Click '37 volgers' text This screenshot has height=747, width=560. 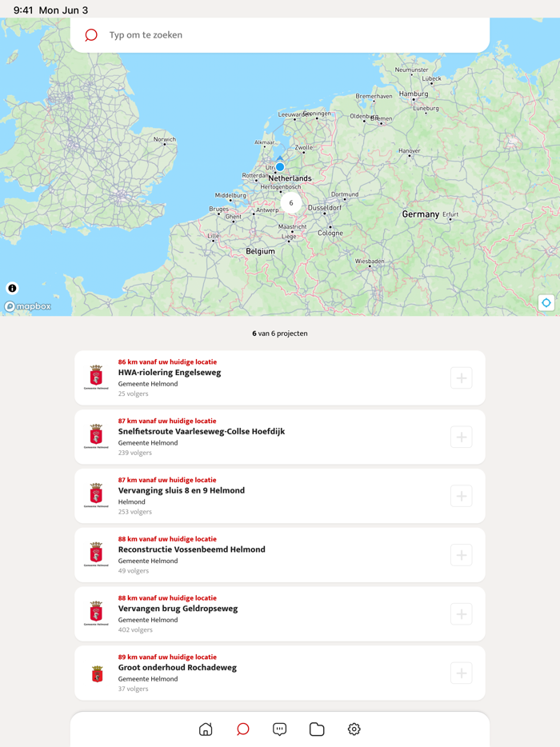coord(133,689)
